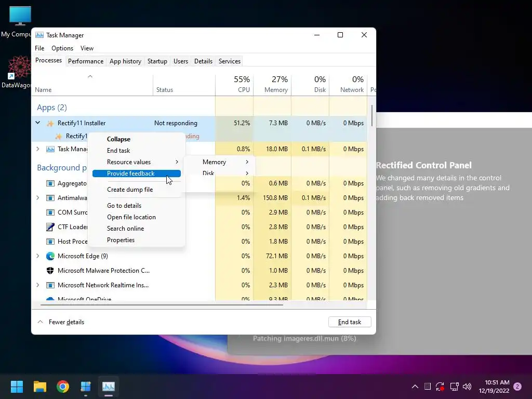Click the COM Surrogate process icon
Screen dimensions: 532x399
(50, 212)
